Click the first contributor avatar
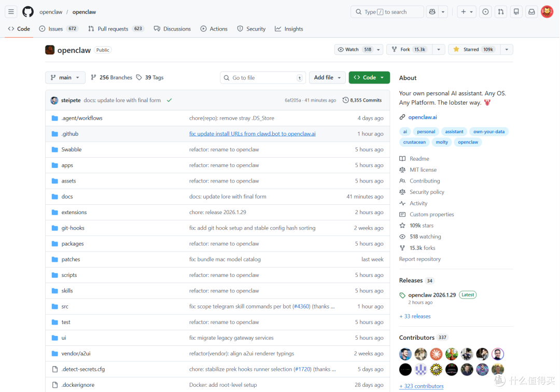 (x=405, y=354)
